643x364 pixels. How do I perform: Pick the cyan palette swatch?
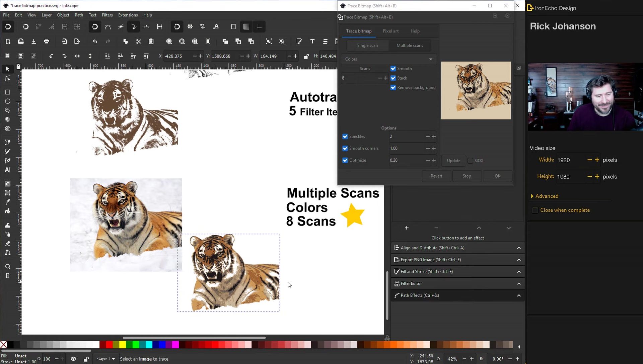tap(149, 345)
